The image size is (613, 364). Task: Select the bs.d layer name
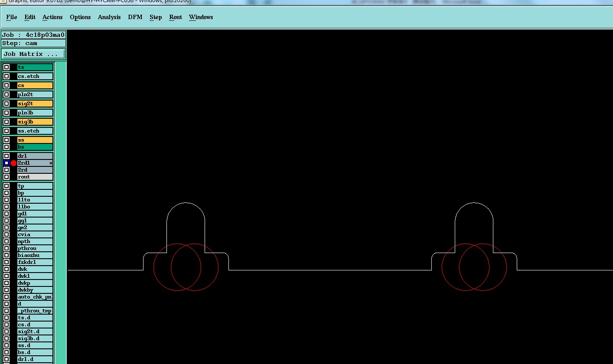pyautogui.click(x=35, y=352)
